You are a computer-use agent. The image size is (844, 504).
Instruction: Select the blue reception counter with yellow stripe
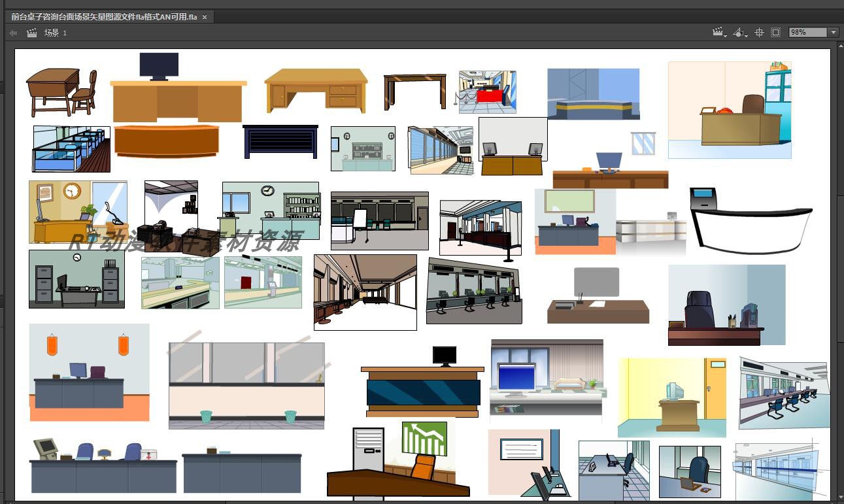tap(594, 94)
